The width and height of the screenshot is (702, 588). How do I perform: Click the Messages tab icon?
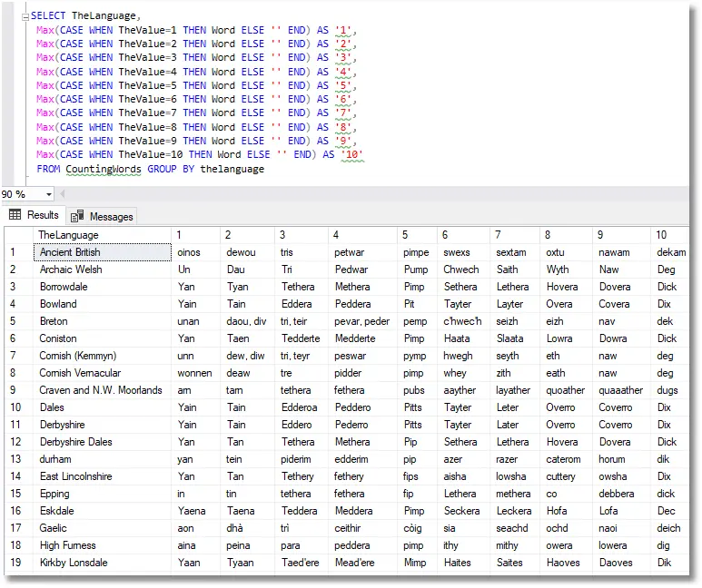coord(77,216)
